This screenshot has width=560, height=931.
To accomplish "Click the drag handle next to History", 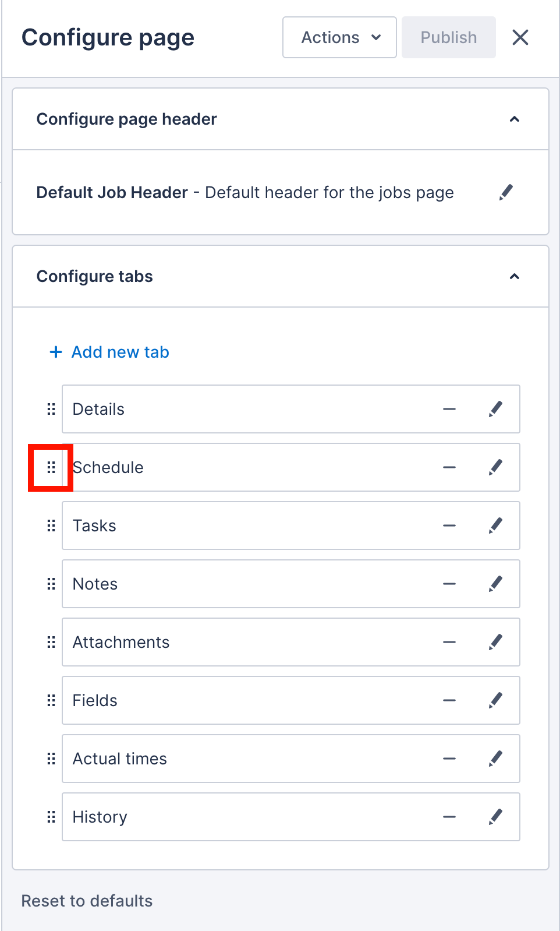I will pyautogui.click(x=51, y=817).
